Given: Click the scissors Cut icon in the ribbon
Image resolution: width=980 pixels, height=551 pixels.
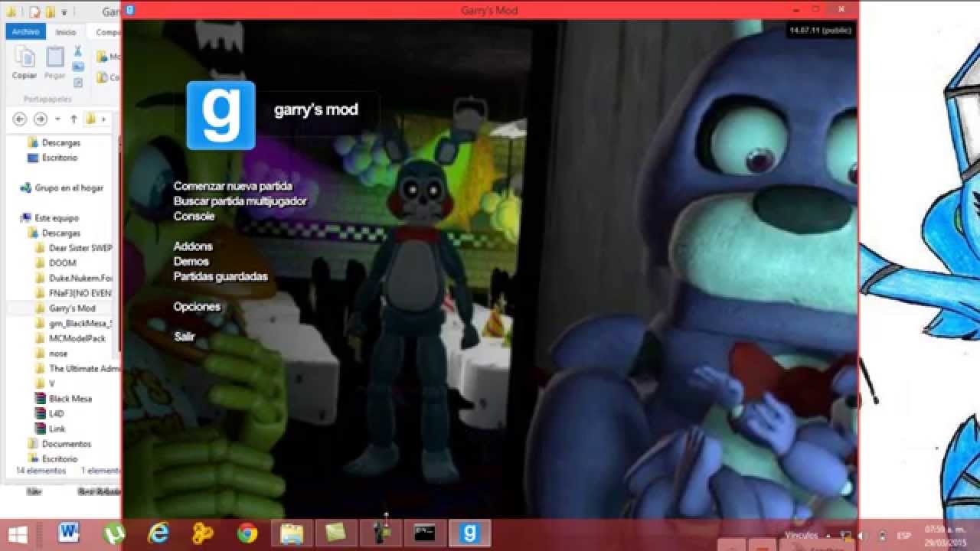Looking at the screenshot, I should coord(77,51).
